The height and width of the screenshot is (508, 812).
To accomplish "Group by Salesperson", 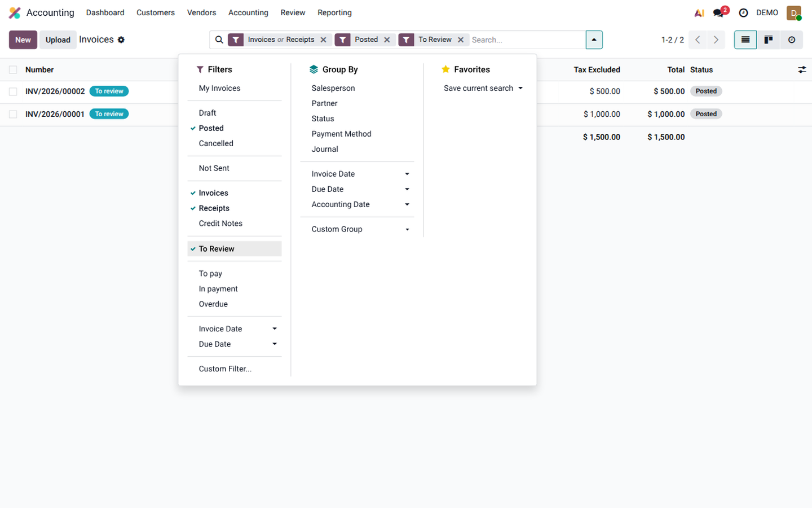I will click(x=357, y=88).
